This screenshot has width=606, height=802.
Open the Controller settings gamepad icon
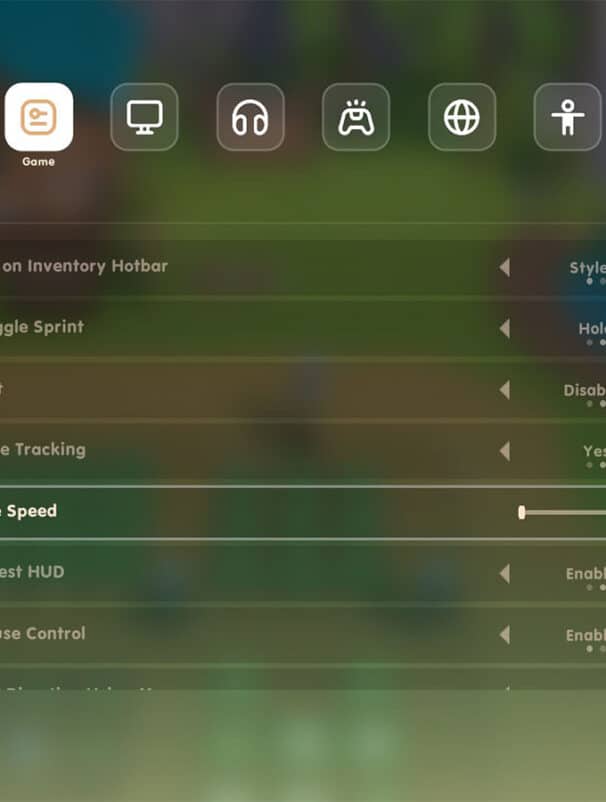(x=356, y=117)
